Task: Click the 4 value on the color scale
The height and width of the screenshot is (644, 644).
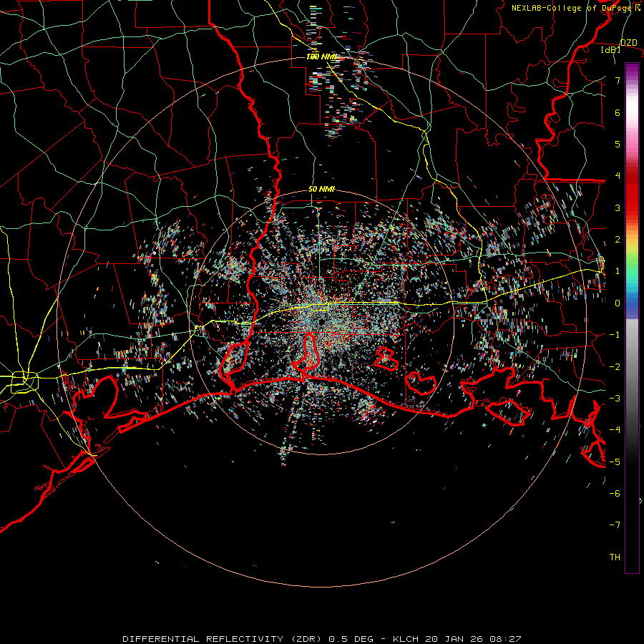Action: click(618, 176)
